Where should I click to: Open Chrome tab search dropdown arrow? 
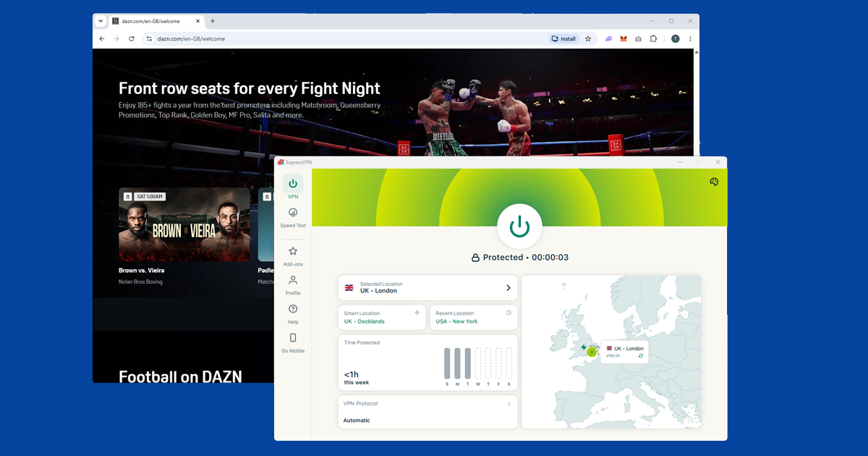coord(101,21)
